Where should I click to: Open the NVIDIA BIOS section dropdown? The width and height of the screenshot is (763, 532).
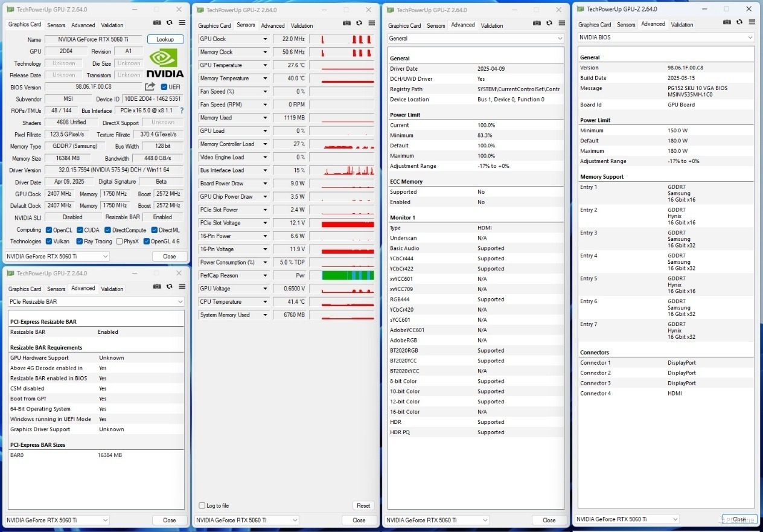click(666, 37)
